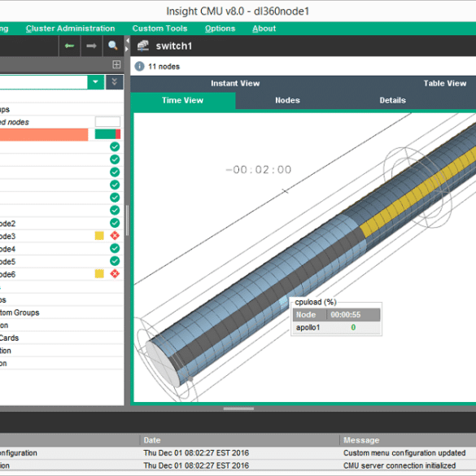The height and width of the screenshot is (476, 476).
Task: Select the italic 'ed nodes' tree entry
Action: (15, 122)
